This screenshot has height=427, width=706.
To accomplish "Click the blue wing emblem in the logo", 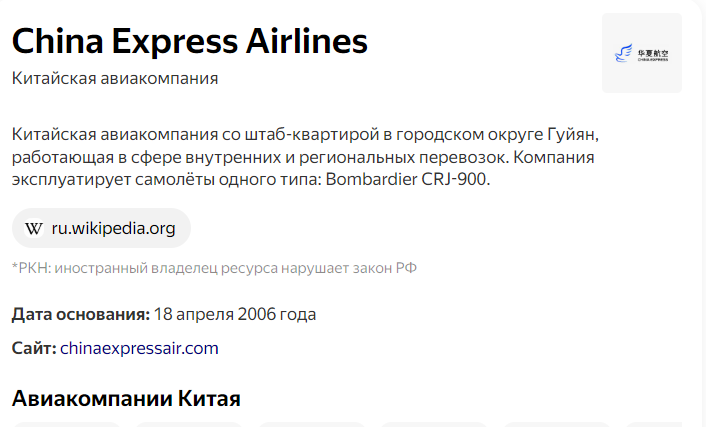I will [x=624, y=53].
